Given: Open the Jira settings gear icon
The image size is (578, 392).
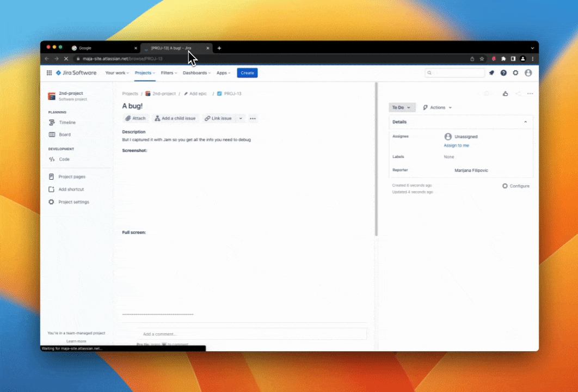Looking at the screenshot, I should [x=515, y=73].
